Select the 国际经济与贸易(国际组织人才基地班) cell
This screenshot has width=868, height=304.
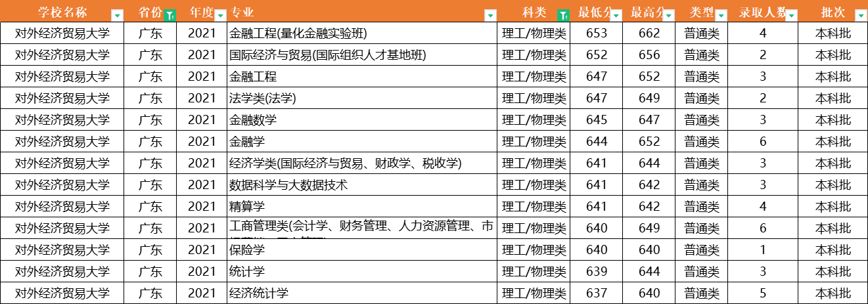tap(362, 55)
